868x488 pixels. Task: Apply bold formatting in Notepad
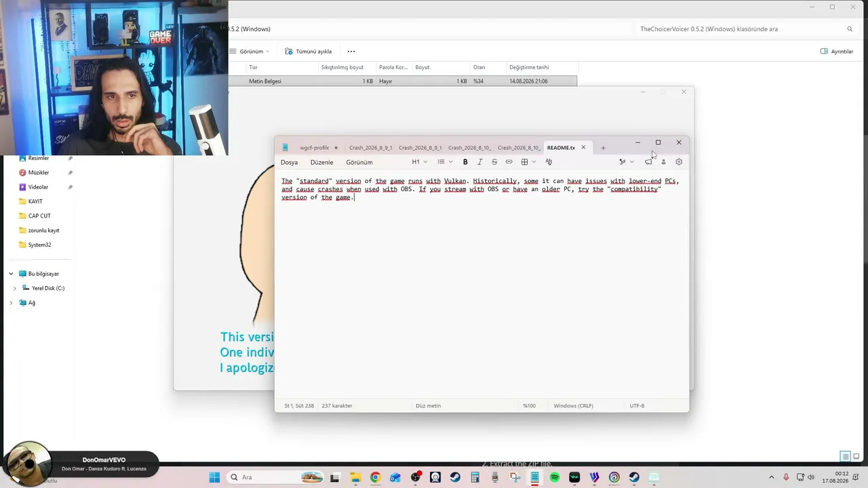465,162
